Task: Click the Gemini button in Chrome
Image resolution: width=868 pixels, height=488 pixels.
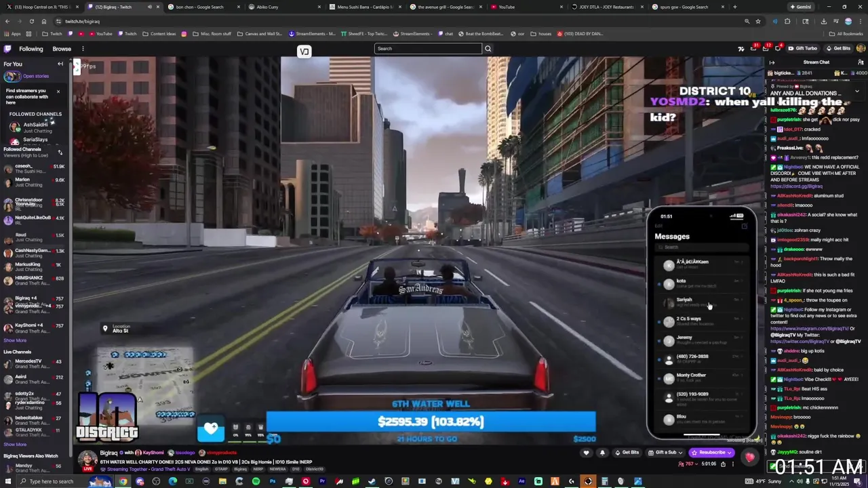Action: click(800, 7)
